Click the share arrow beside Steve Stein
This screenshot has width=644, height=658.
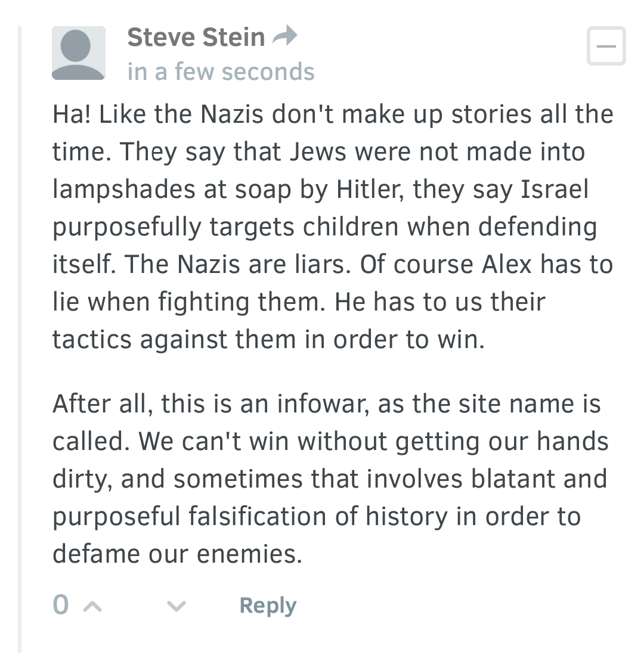(285, 36)
